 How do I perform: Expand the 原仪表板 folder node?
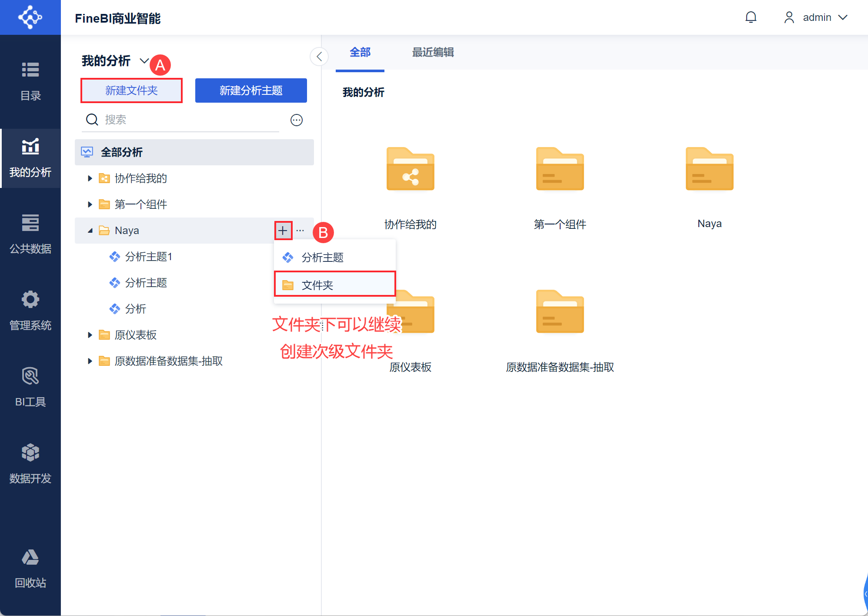coord(90,335)
